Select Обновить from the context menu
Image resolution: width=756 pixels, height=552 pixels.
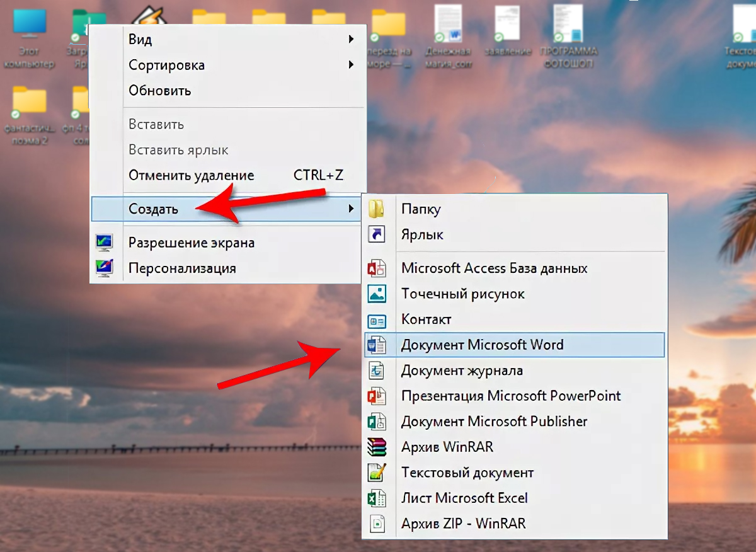[159, 91]
